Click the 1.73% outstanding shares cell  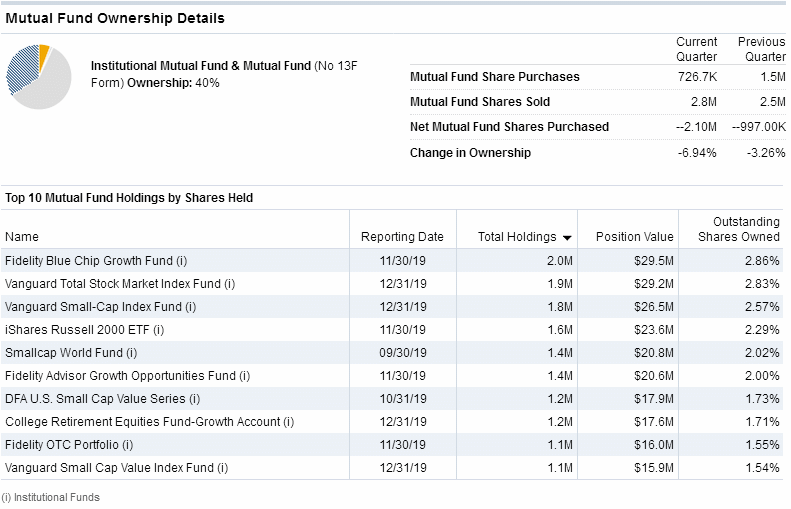(x=762, y=399)
